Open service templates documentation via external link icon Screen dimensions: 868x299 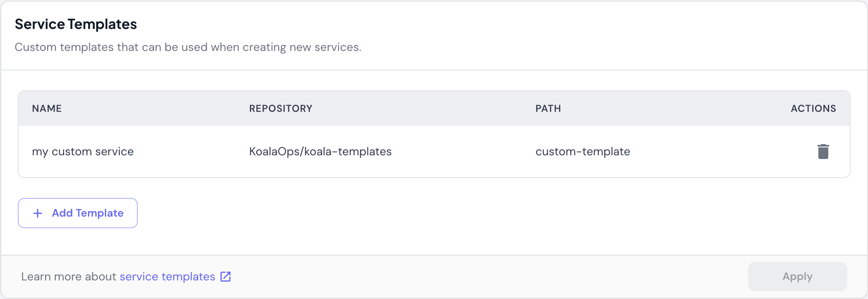click(225, 276)
